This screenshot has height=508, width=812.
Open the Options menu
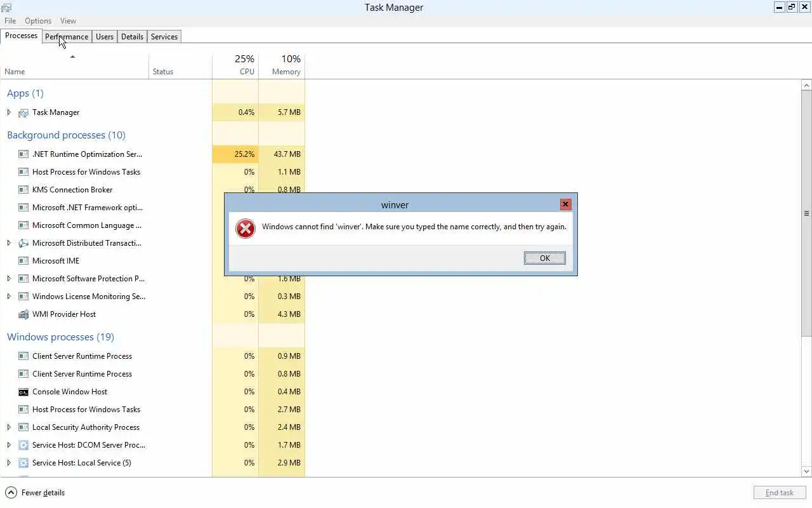click(x=38, y=21)
